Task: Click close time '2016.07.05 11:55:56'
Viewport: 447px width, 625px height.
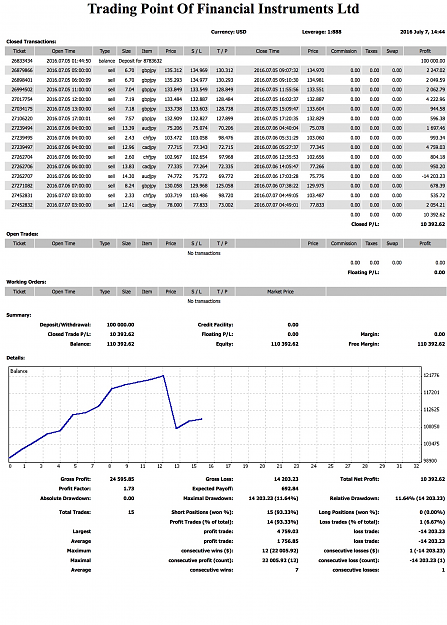Action: (x=276, y=90)
